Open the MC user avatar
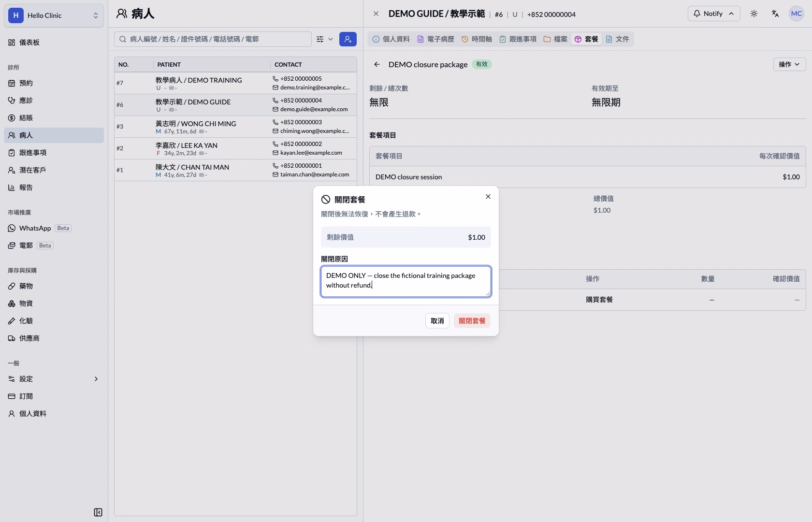812x522 pixels. [x=797, y=14]
